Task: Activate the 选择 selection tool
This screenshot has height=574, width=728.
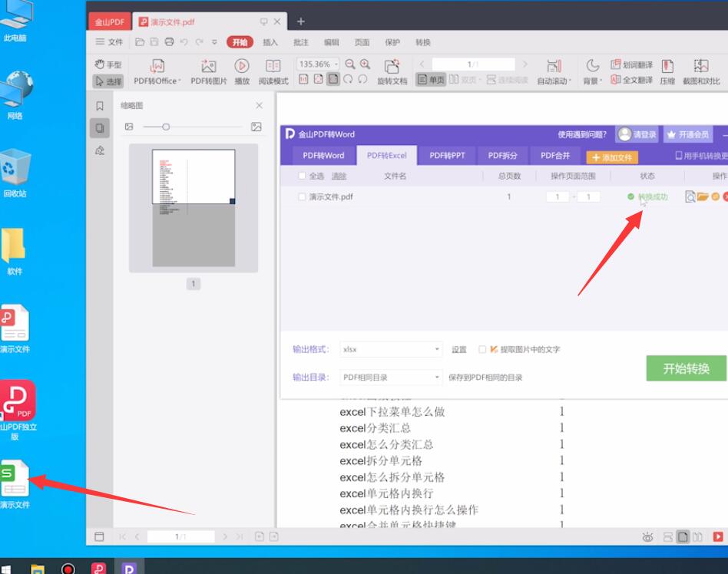Action: coord(108,81)
